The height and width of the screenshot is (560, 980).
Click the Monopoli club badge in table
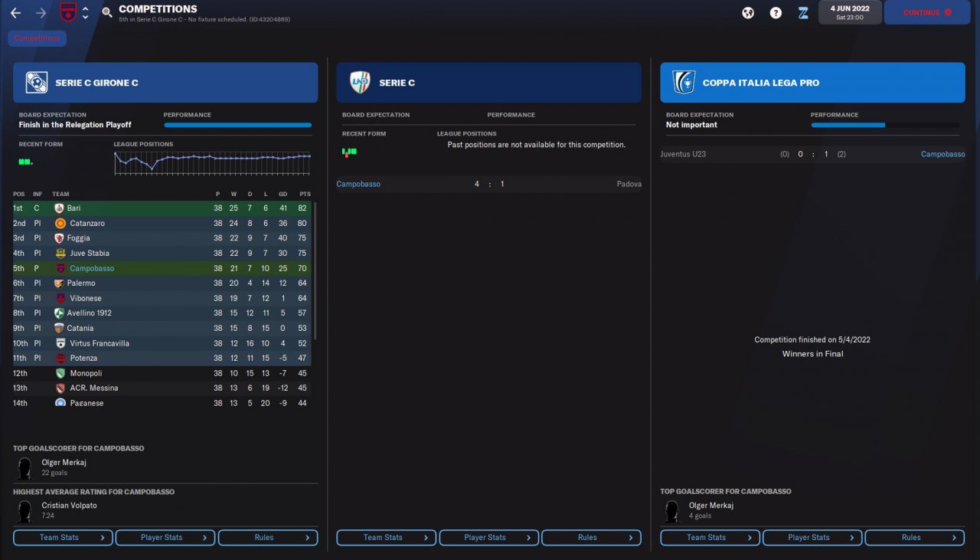tap(60, 373)
